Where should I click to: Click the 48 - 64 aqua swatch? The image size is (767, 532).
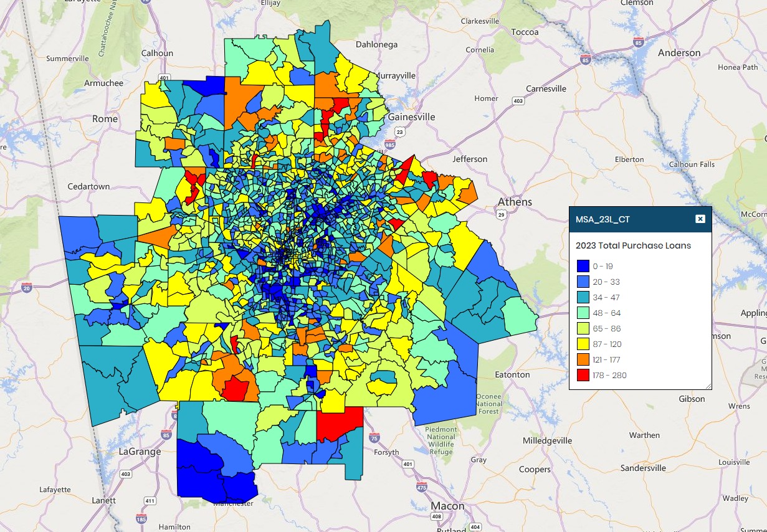coord(583,313)
